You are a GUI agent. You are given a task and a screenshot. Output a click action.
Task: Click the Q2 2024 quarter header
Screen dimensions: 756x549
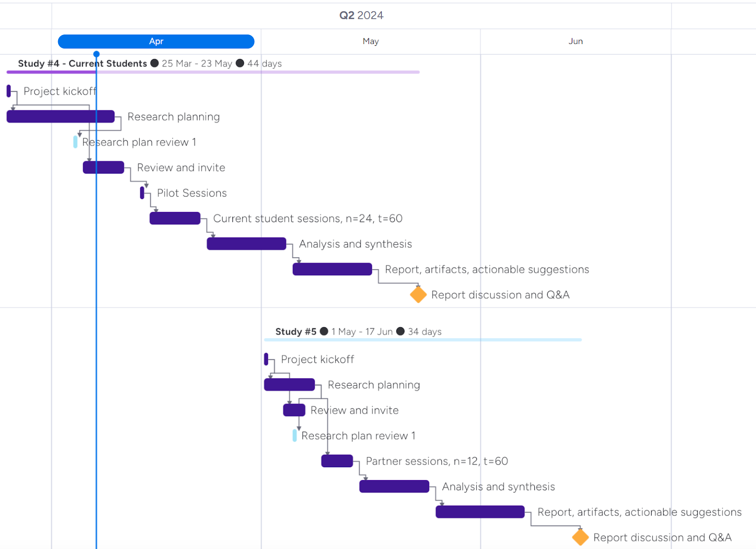click(361, 16)
